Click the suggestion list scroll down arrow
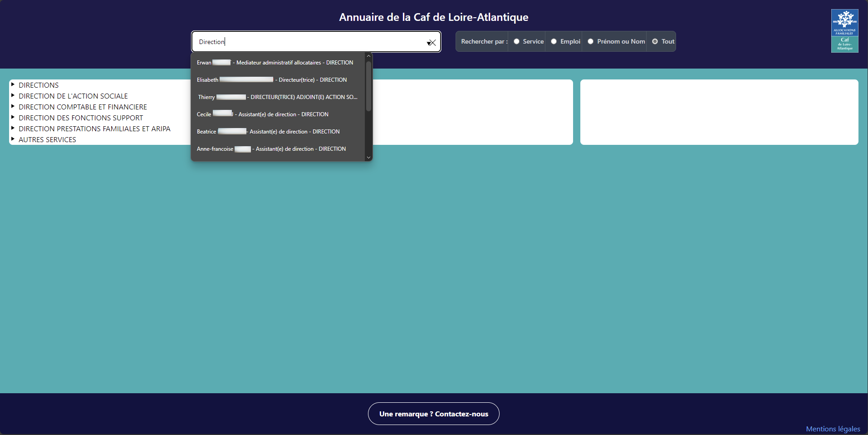 (x=368, y=158)
